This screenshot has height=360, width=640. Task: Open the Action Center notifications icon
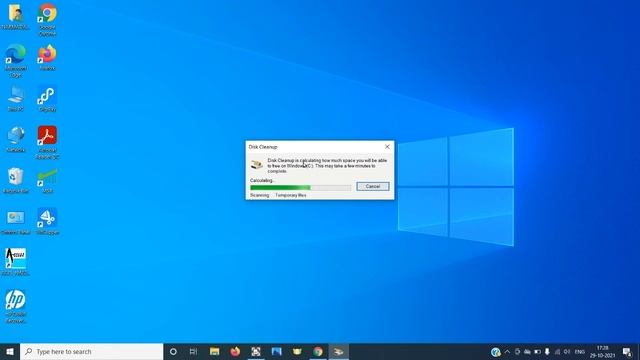[x=627, y=351]
